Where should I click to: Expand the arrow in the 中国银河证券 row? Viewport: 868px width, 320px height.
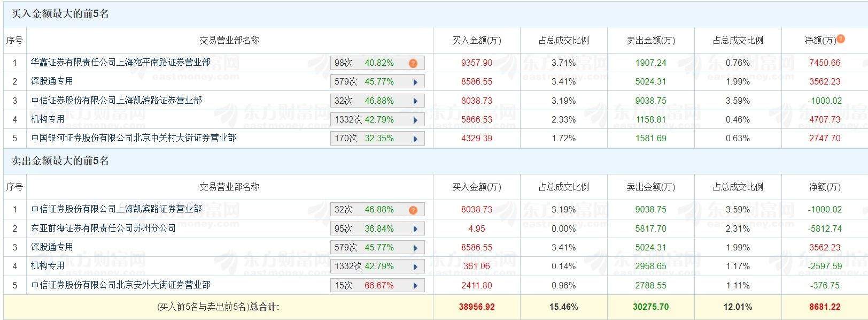pos(415,139)
